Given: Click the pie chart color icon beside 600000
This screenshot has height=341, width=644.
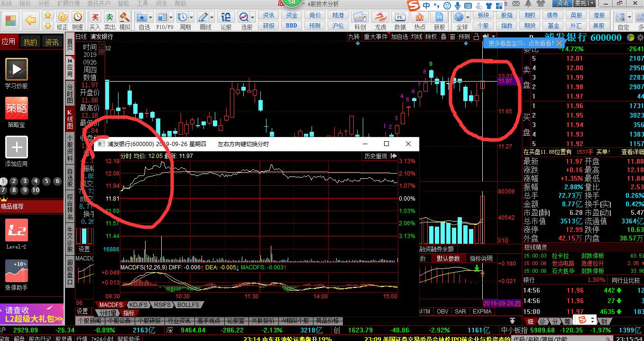Looking at the screenshot, I should coord(630,37).
